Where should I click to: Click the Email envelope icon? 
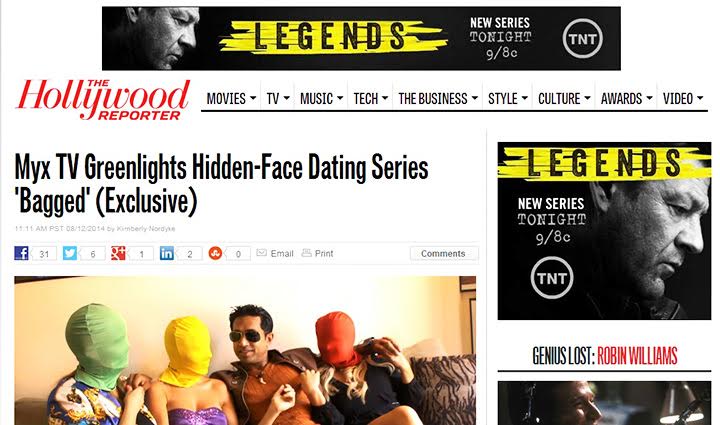click(x=261, y=253)
